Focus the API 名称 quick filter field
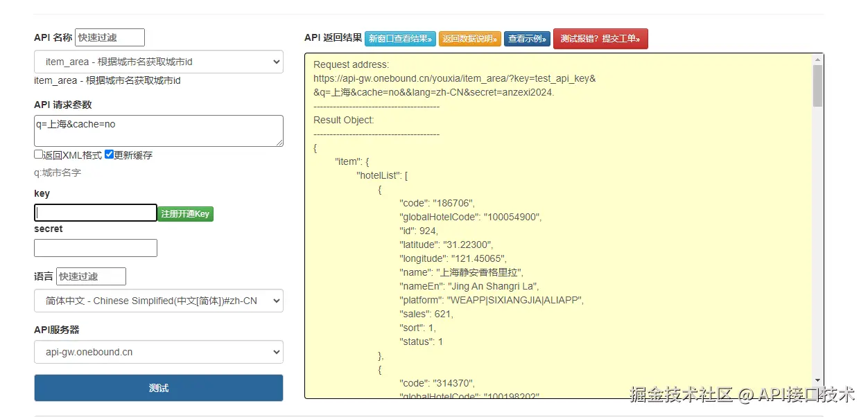Screen dimensions: 868x417 tap(110, 37)
